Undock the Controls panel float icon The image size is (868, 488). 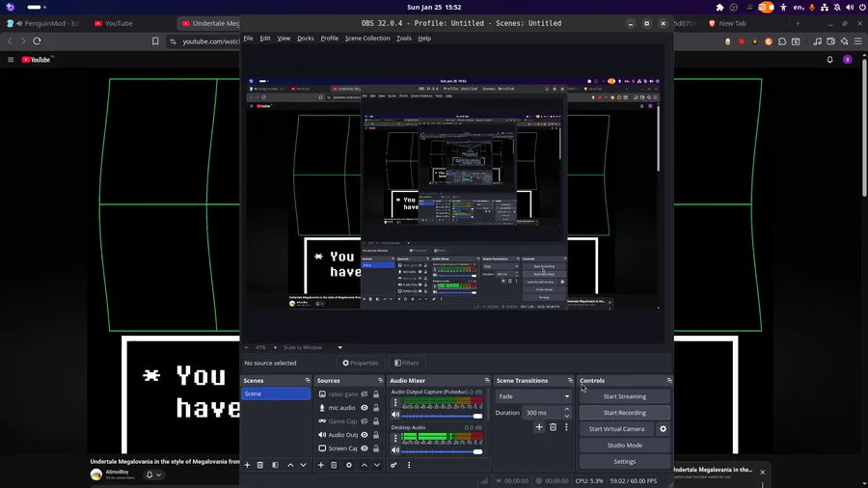(669, 381)
